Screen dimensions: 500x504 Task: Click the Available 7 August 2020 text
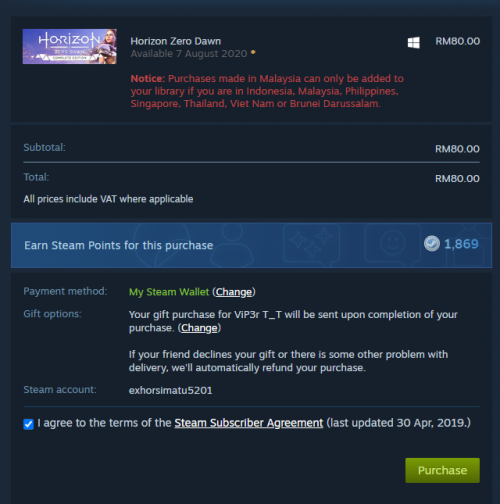(189, 54)
